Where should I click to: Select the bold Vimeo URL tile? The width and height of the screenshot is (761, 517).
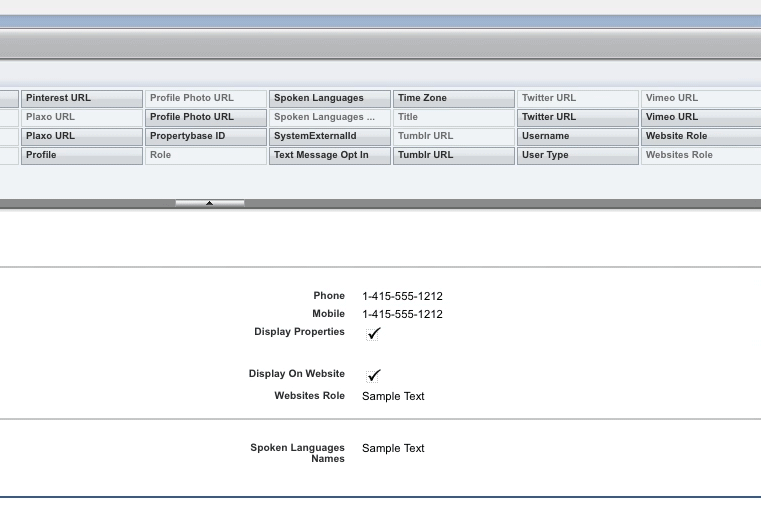coord(701,117)
